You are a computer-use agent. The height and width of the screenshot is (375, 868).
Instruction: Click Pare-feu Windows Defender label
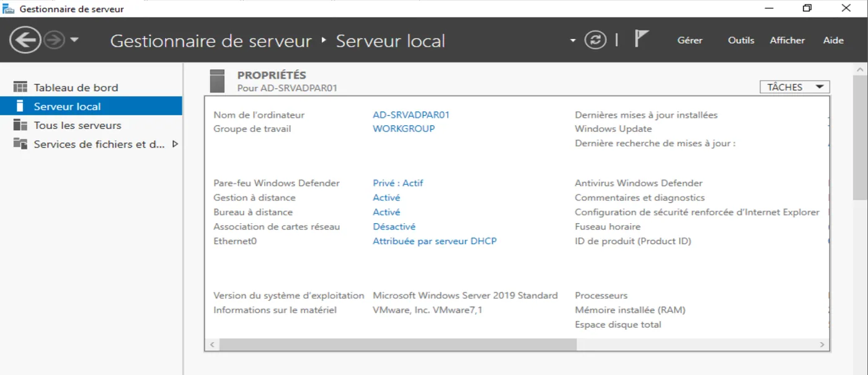point(277,183)
